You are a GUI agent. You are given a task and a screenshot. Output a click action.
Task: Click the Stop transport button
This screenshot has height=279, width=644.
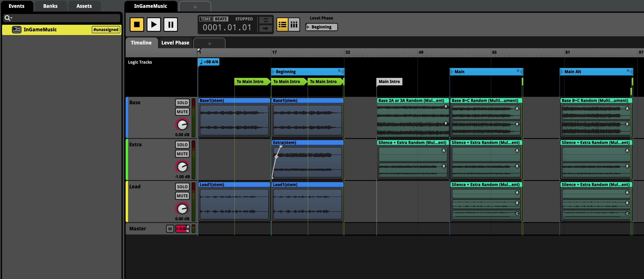137,25
